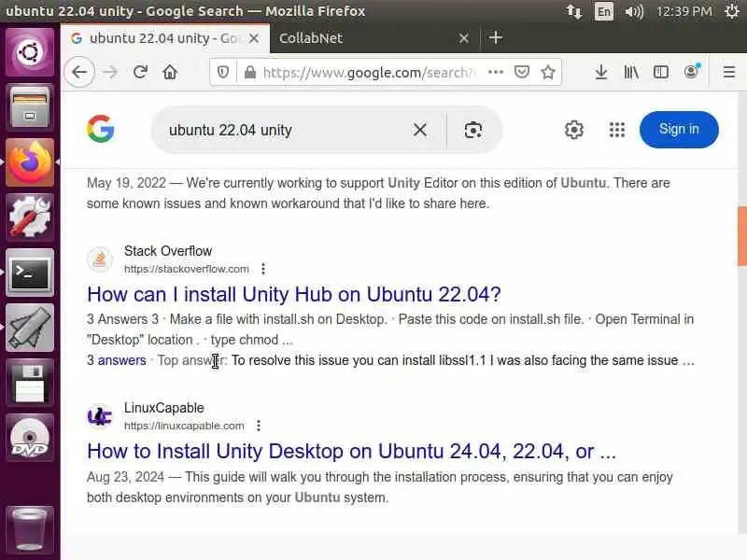Click the LinuxCapable site favicon

tap(100, 416)
